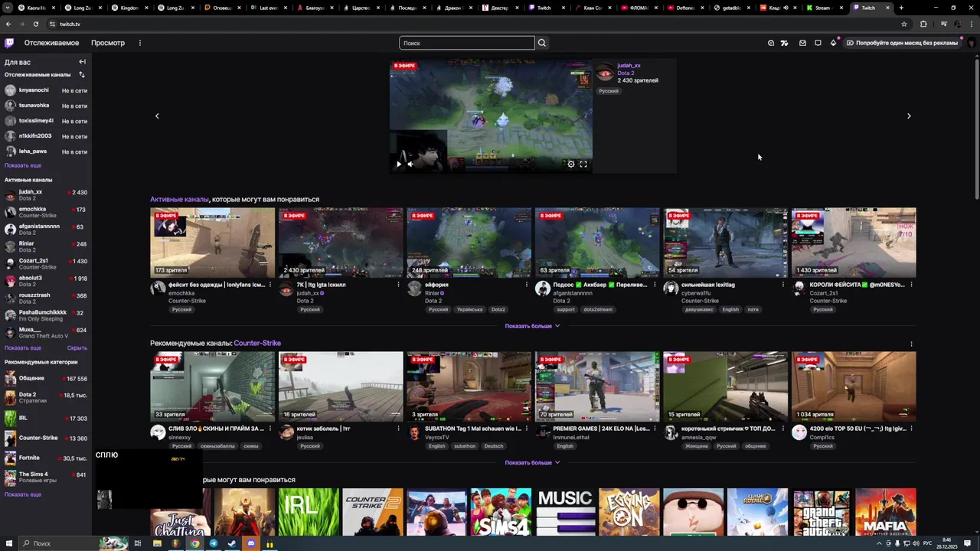The height and width of the screenshot is (551, 980).
Task: Bookmark page with the star icon
Action: pos(904,24)
